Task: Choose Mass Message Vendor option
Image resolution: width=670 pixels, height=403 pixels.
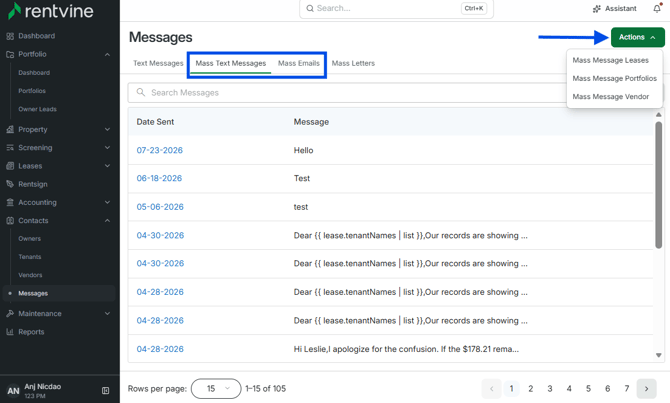Action: point(611,97)
